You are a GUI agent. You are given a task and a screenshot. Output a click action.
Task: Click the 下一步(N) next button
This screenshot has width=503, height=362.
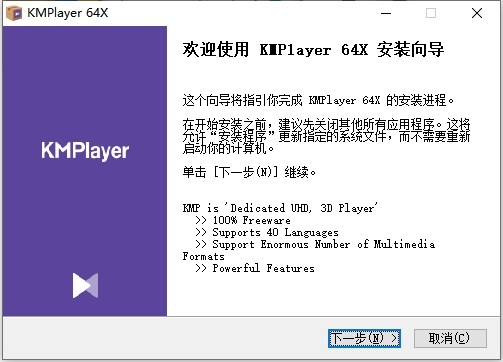[364, 338]
